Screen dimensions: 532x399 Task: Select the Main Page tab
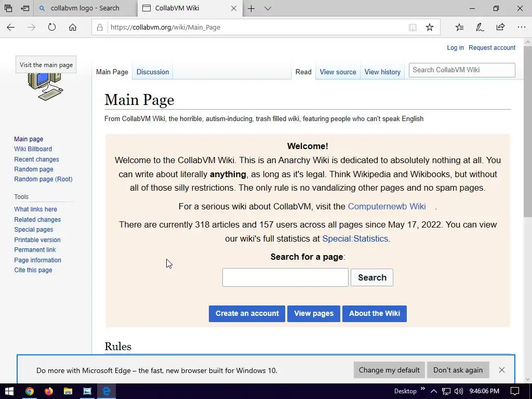(x=112, y=72)
